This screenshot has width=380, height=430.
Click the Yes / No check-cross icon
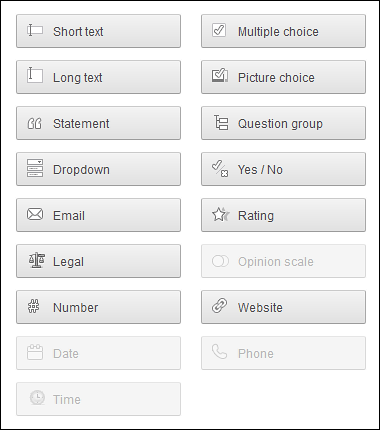(x=220, y=169)
